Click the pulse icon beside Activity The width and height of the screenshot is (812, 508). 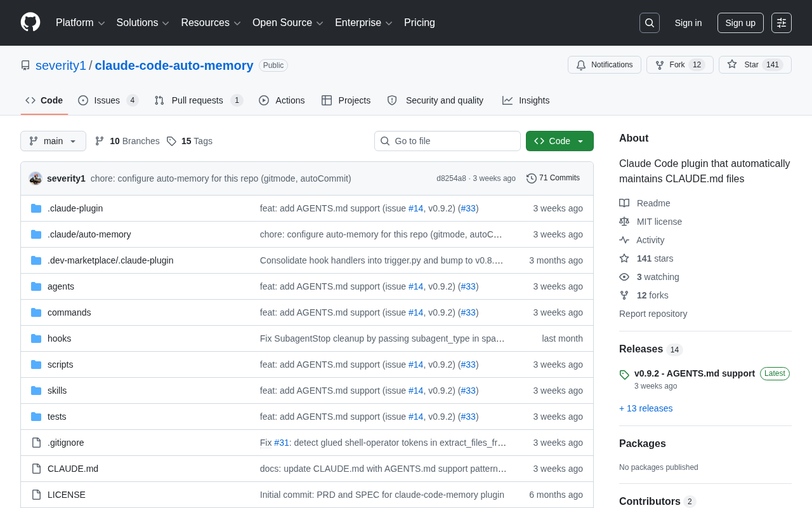(624, 240)
